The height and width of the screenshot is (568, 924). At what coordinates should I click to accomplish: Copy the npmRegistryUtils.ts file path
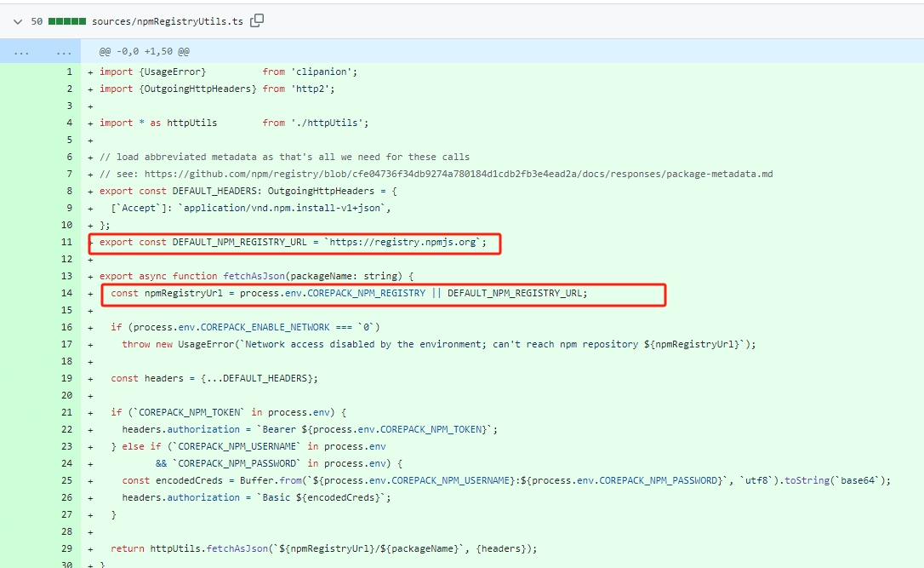pyautogui.click(x=257, y=20)
